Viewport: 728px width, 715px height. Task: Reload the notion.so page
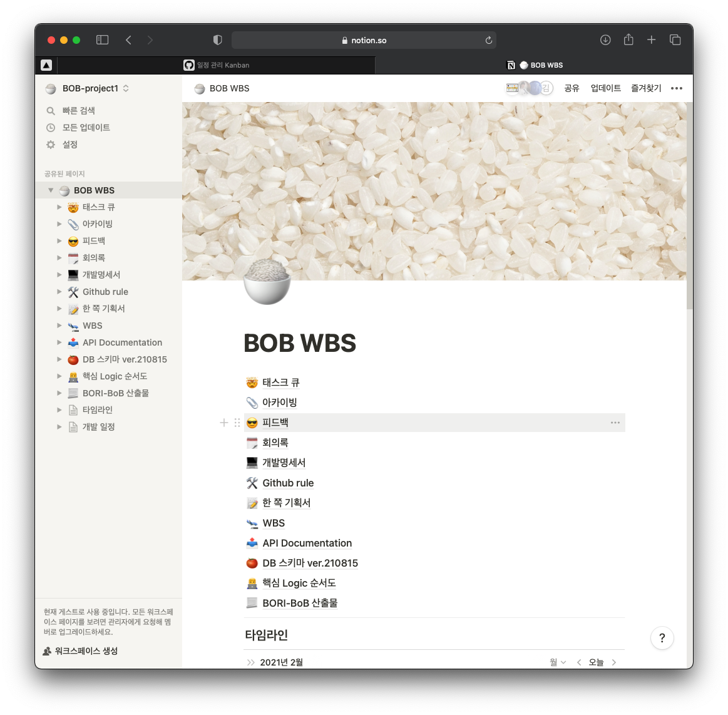tap(488, 41)
